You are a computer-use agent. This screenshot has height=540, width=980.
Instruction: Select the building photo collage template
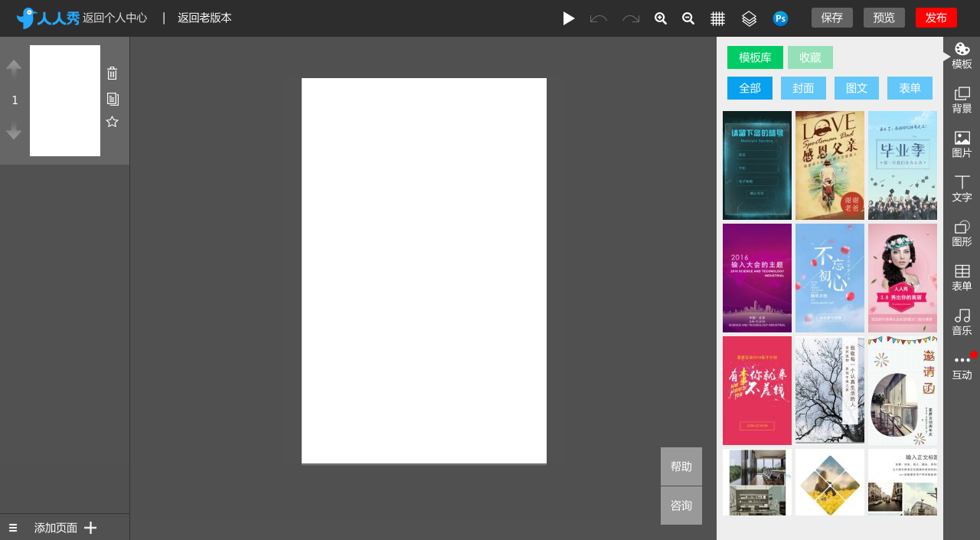[757, 483]
